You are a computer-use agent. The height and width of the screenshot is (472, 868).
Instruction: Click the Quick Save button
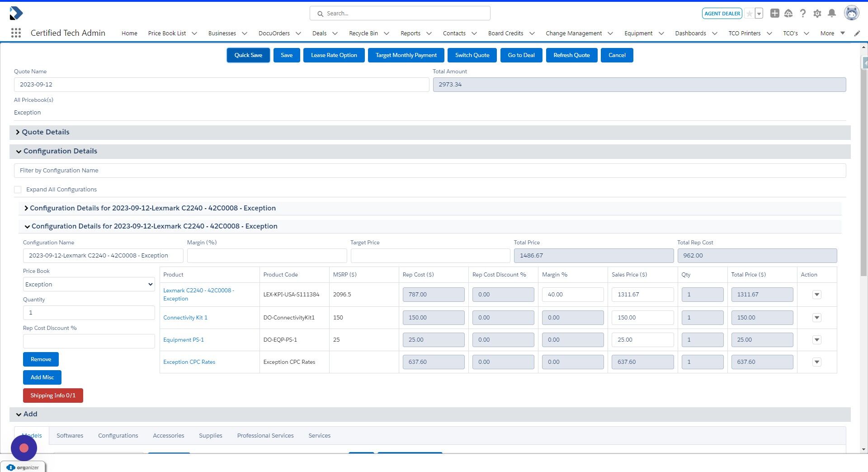click(x=248, y=55)
